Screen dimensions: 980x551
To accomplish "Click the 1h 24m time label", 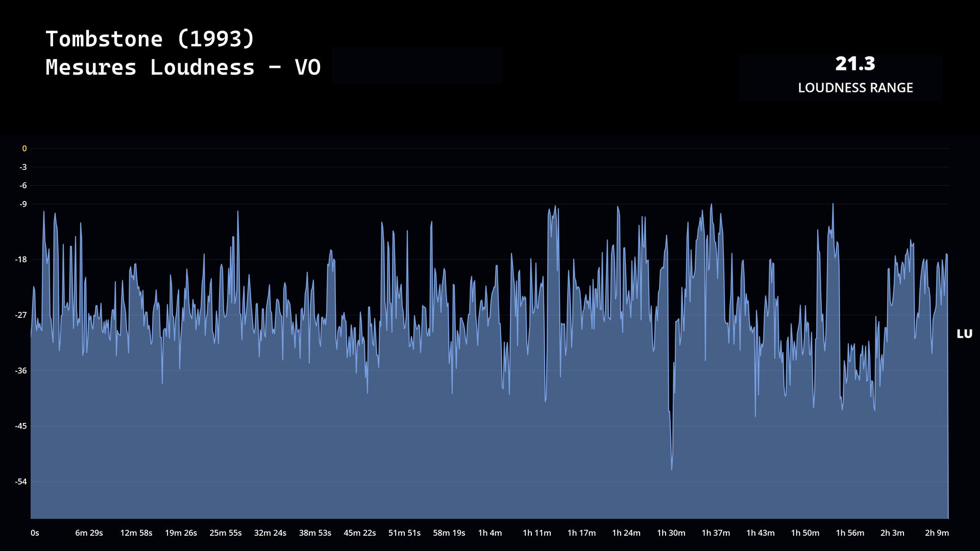I will pyautogui.click(x=626, y=533).
